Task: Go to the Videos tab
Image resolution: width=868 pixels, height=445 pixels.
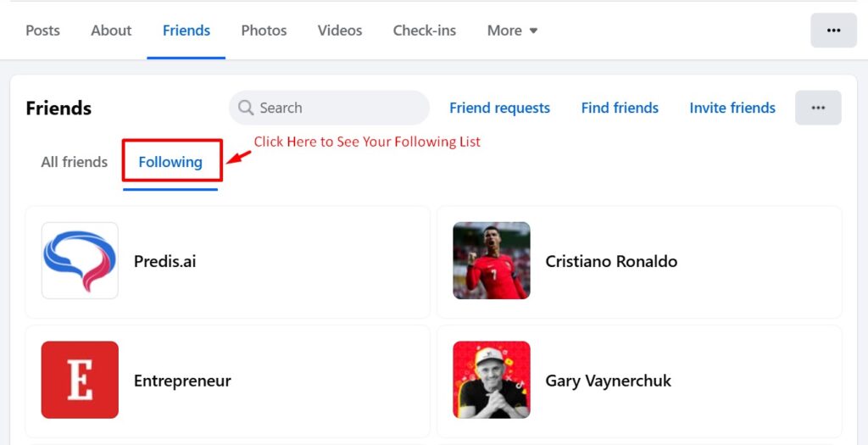Action: coord(339,31)
